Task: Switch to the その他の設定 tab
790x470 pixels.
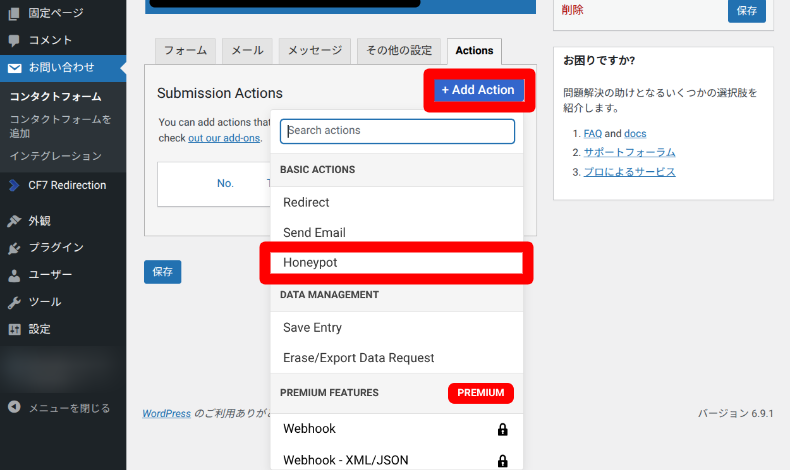Action: [399, 51]
